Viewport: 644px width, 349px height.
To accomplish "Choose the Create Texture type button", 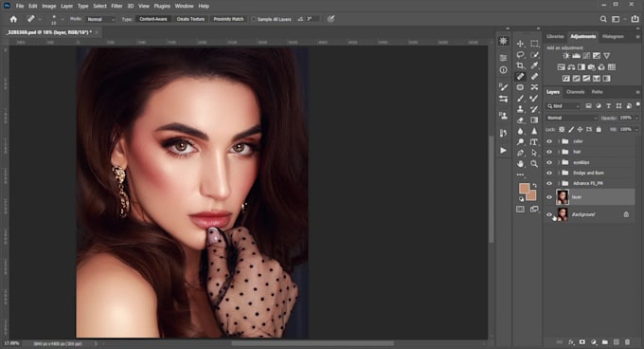I will (x=190, y=19).
